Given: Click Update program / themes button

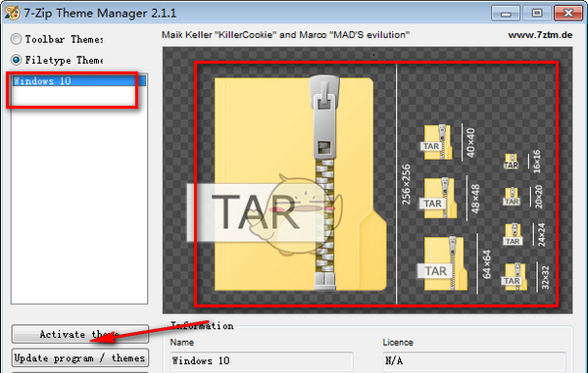Looking at the screenshot, I should (x=80, y=358).
